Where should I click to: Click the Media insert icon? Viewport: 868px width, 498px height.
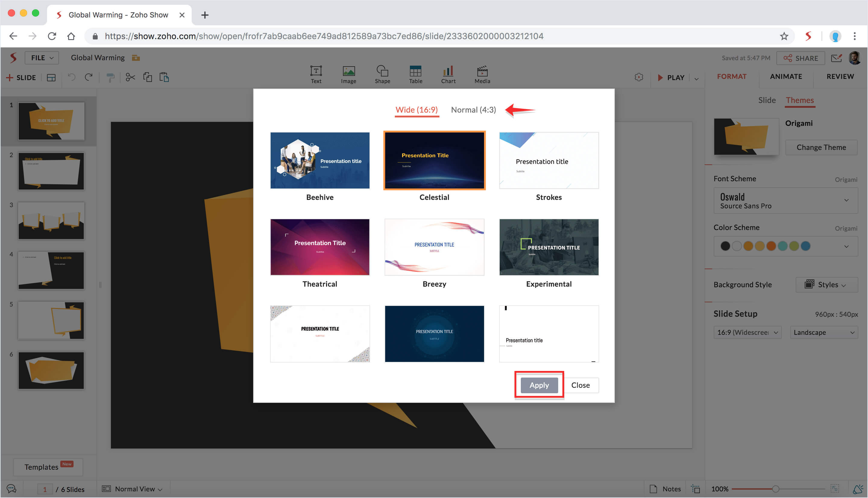482,74
